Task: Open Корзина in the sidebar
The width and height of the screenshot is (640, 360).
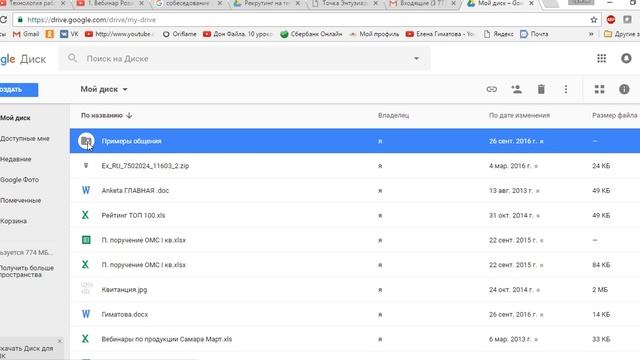Action: tap(13, 221)
